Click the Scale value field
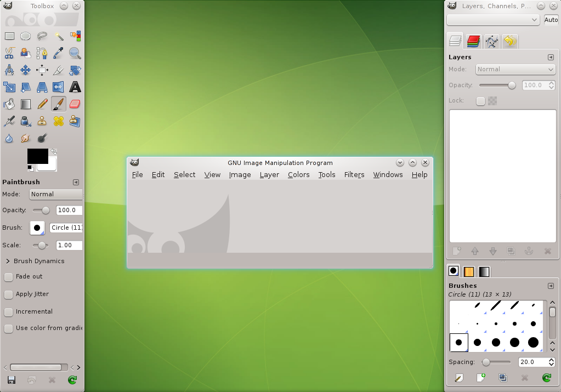This screenshot has width=561, height=392. (x=70, y=246)
